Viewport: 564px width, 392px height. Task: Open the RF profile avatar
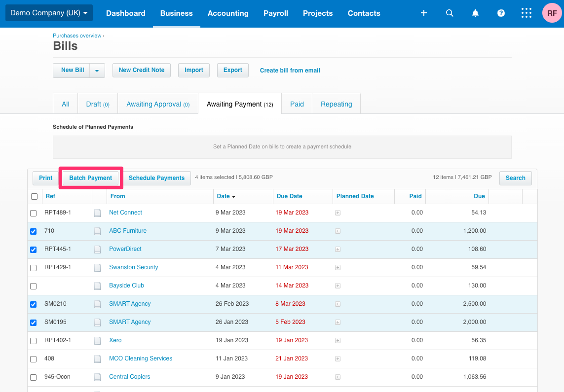pyautogui.click(x=552, y=13)
